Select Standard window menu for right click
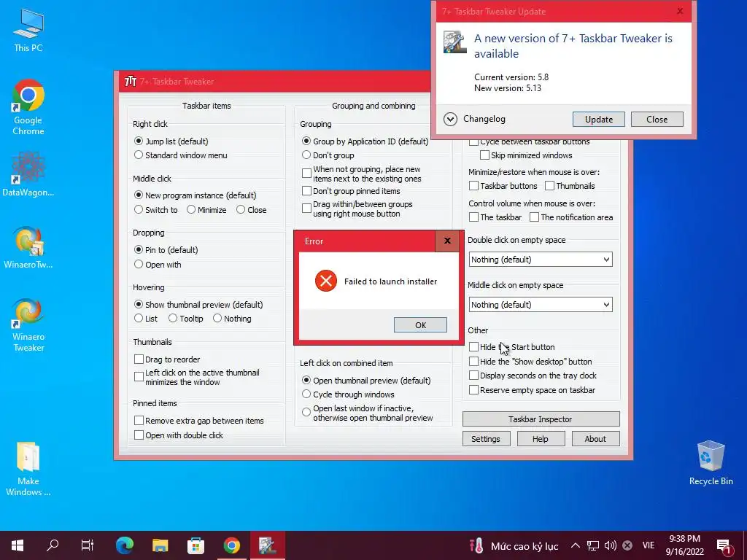This screenshot has height=560, width=747. pos(181,155)
